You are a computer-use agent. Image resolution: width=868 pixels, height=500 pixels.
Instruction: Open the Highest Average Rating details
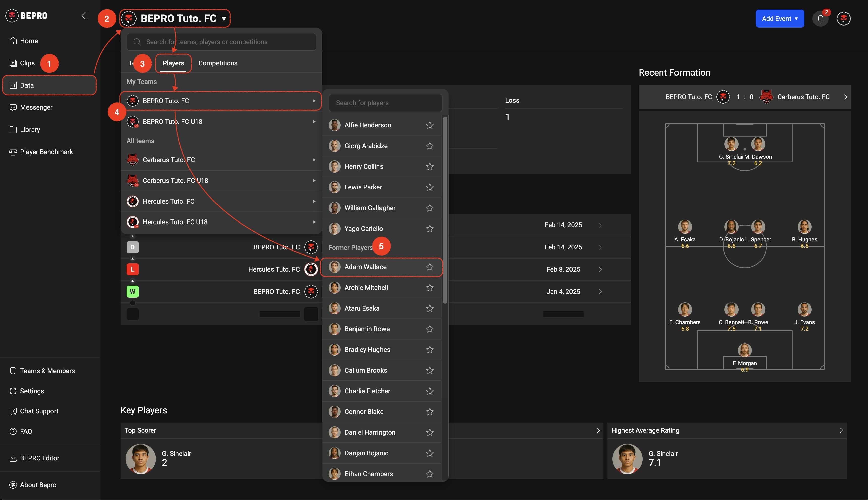(841, 430)
